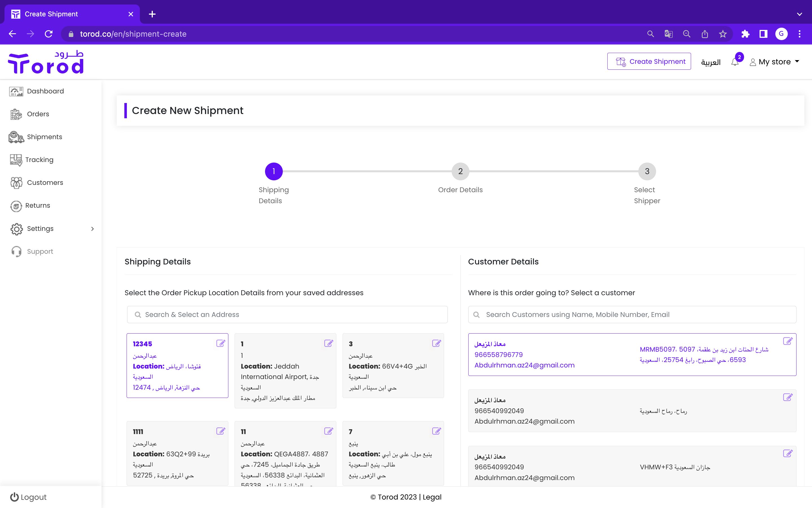Click the Google Translate icon in address bar

pos(668,34)
